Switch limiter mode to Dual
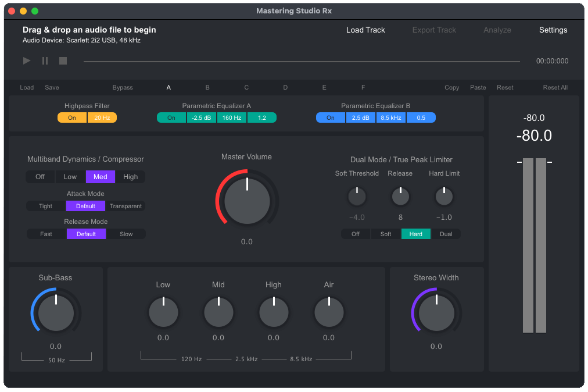588x392 pixels. [x=446, y=234]
